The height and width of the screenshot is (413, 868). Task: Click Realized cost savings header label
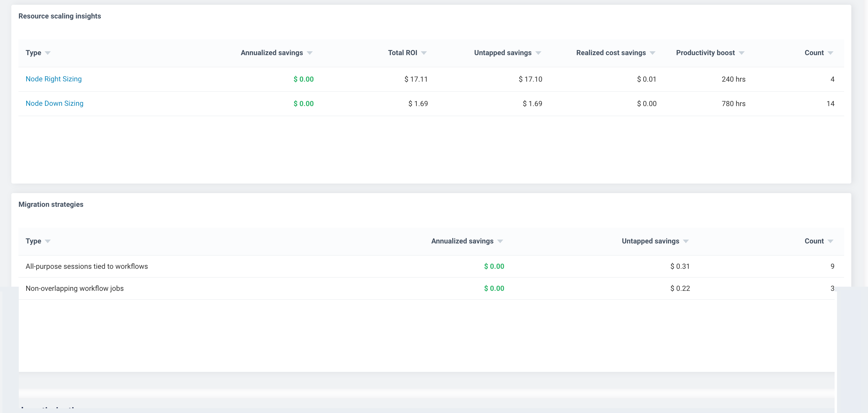(610, 52)
